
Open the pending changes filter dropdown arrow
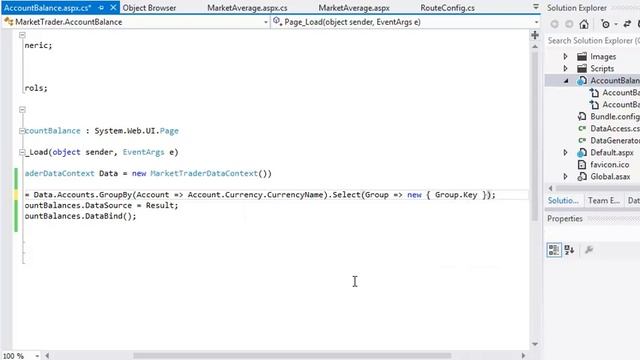[x=616, y=24]
